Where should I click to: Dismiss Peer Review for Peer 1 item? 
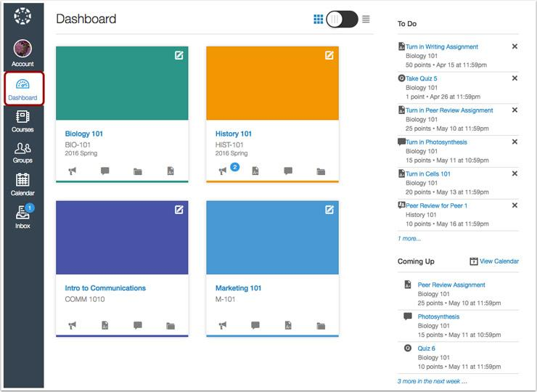(x=515, y=205)
